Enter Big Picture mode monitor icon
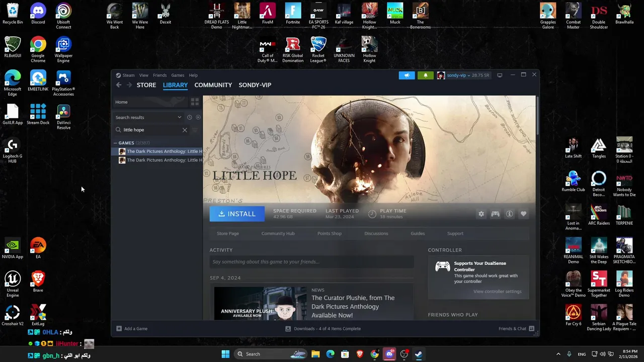The width and height of the screenshot is (644, 362). (500, 75)
